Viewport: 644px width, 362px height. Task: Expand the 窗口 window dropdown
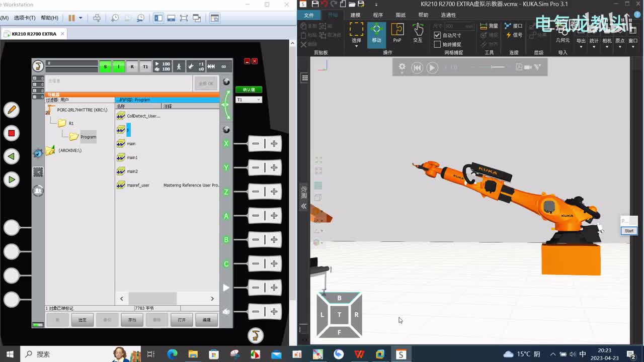[633, 47]
